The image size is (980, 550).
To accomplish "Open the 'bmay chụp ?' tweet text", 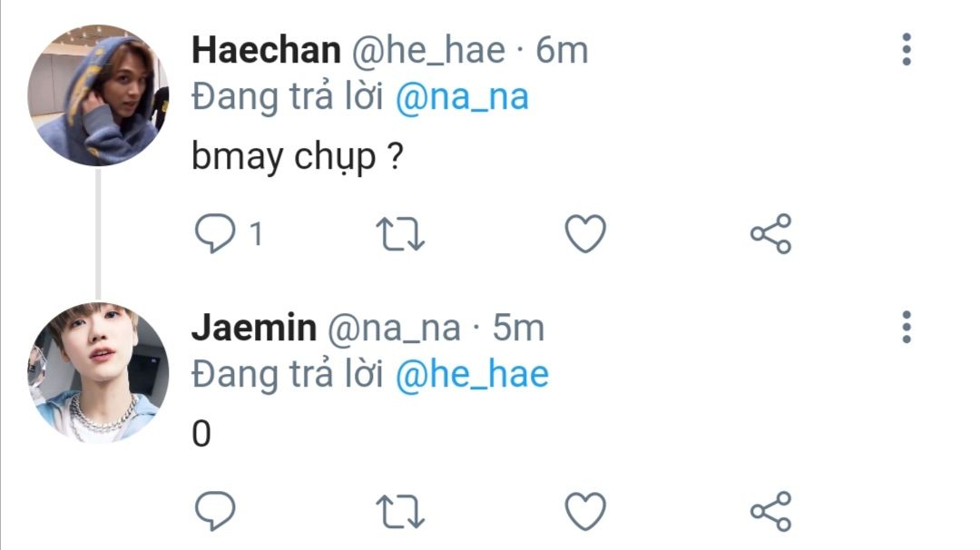I will [x=297, y=156].
